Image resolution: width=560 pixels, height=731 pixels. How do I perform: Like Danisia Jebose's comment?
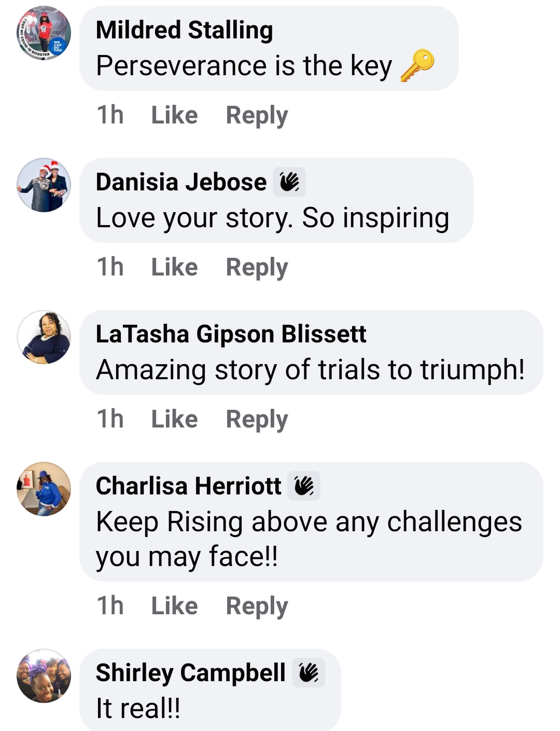click(x=174, y=267)
